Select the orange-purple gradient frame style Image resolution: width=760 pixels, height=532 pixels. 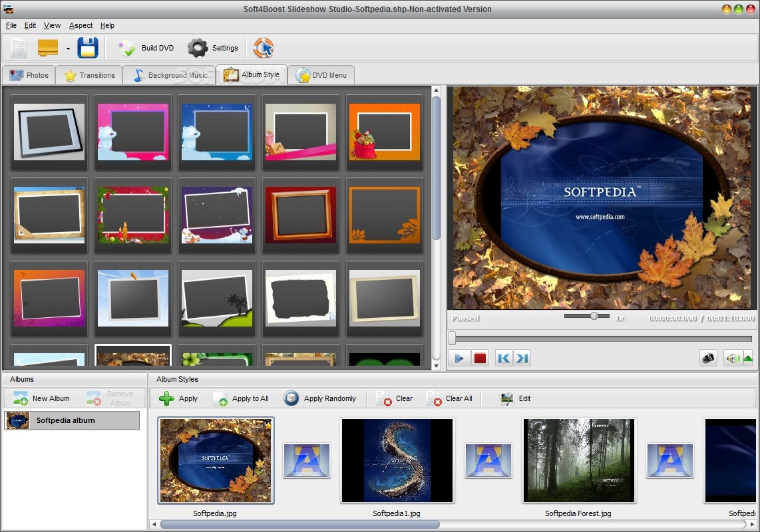49,299
